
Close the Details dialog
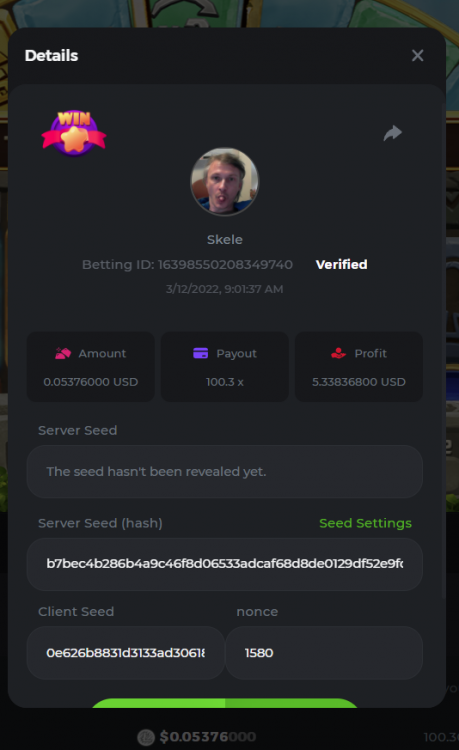coord(417,55)
